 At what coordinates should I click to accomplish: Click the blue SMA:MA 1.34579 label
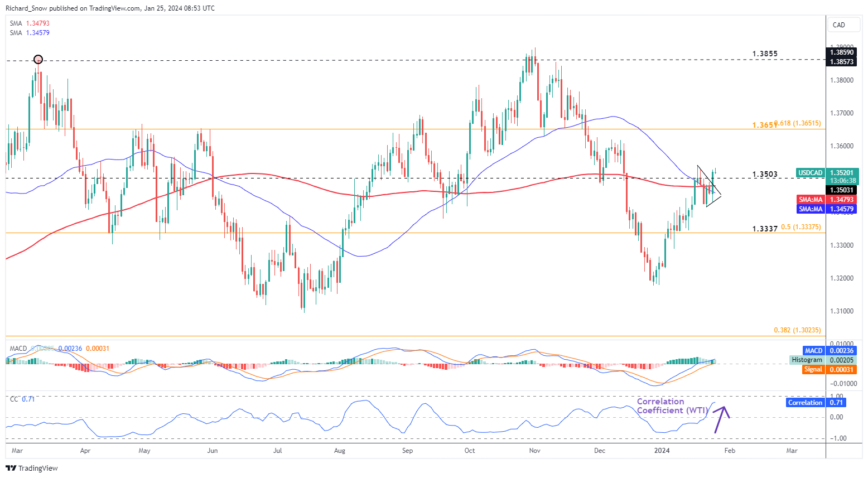pyautogui.click(x=826, y=209)
